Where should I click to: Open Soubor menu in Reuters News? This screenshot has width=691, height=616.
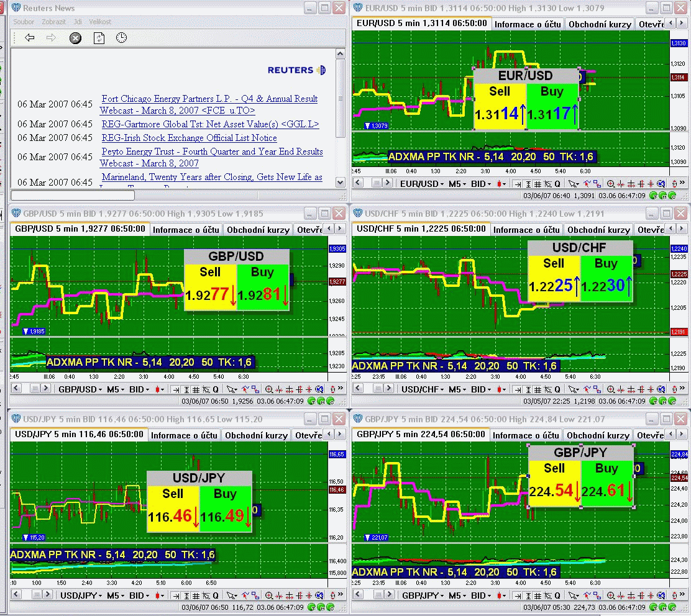pyautogui.click(x=24, y=22)
